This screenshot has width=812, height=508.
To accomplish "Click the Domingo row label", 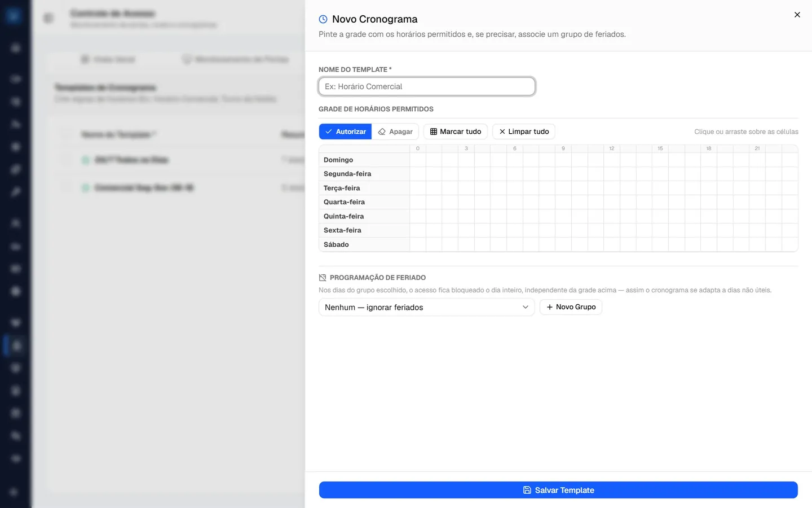I will [x=338, y=160].
